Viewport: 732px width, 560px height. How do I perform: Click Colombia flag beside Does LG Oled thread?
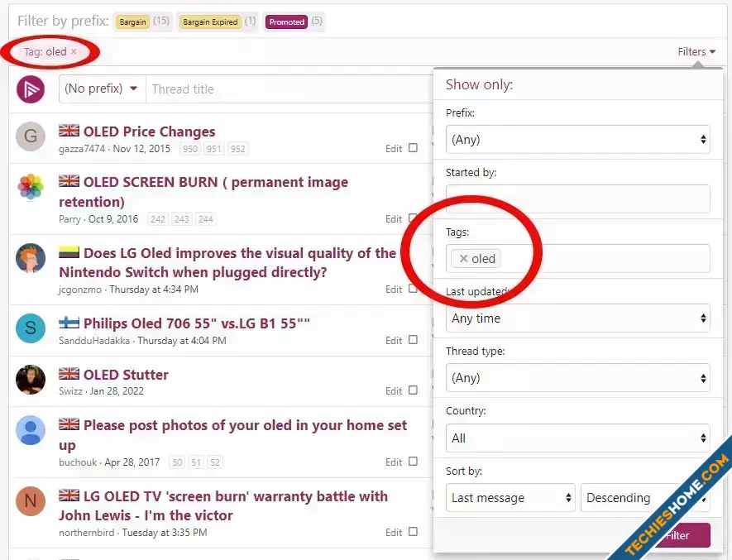point(69,252)
